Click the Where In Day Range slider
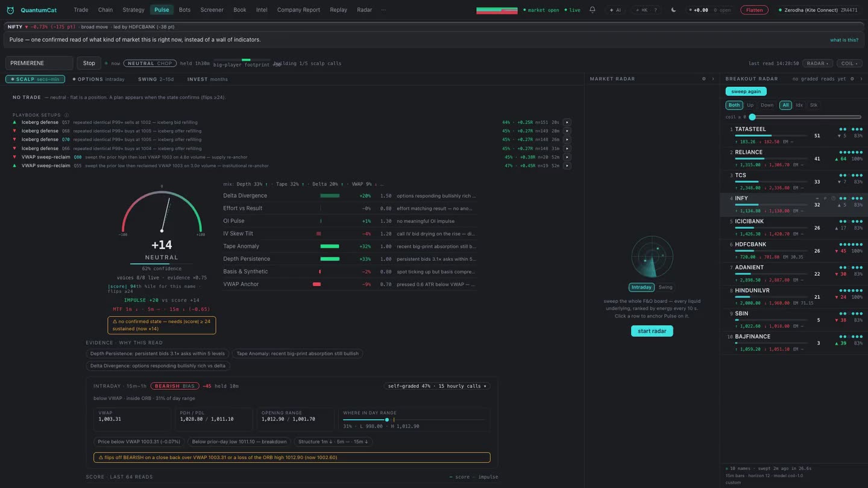The image size is (868, 488). coord(414,419)
